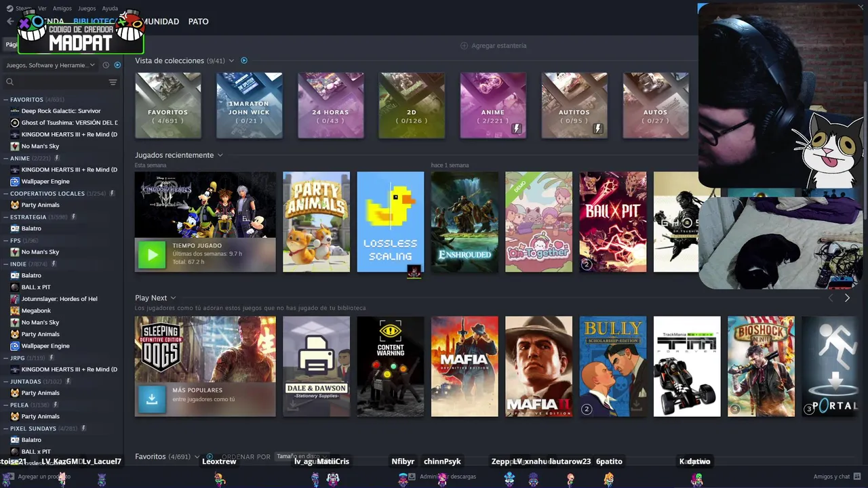Click the plus icon of Agregar estantería
Image resolution: width=868 pixels, height=488 pixels.
pos(464,45)
